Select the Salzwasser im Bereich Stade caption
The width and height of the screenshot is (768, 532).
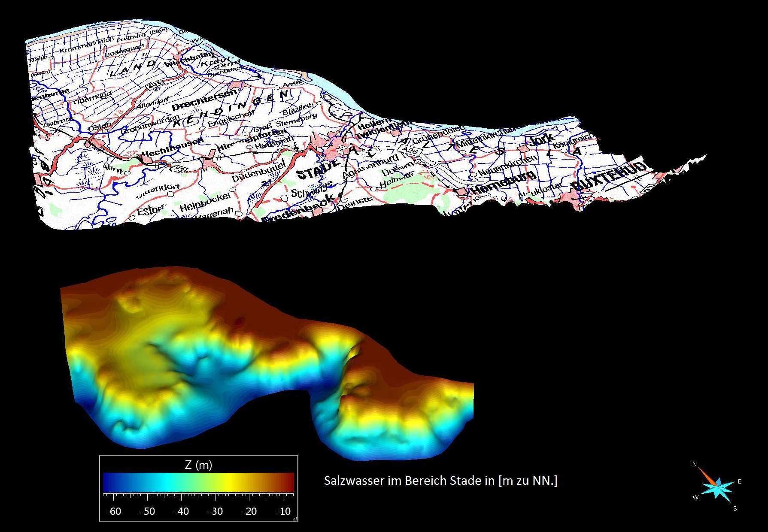[440, 481]
